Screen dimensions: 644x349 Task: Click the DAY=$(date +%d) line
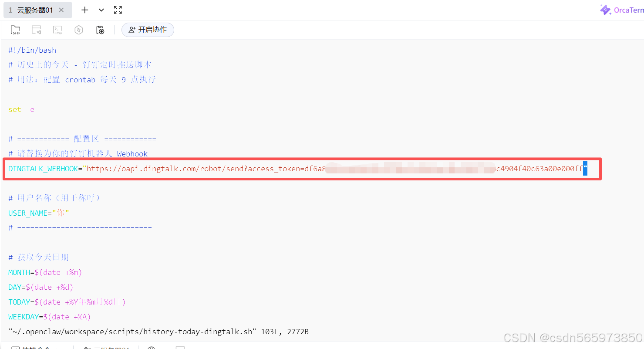coord(41,287)
